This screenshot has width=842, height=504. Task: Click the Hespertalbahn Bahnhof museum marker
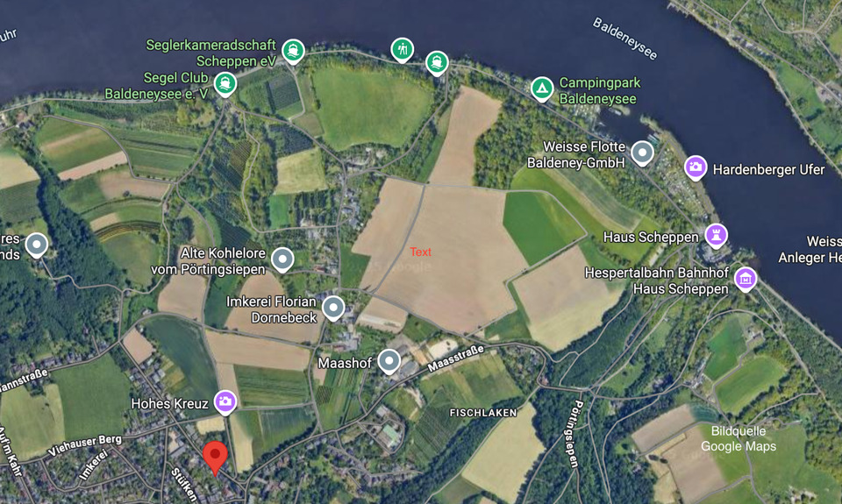click(745, 279)
